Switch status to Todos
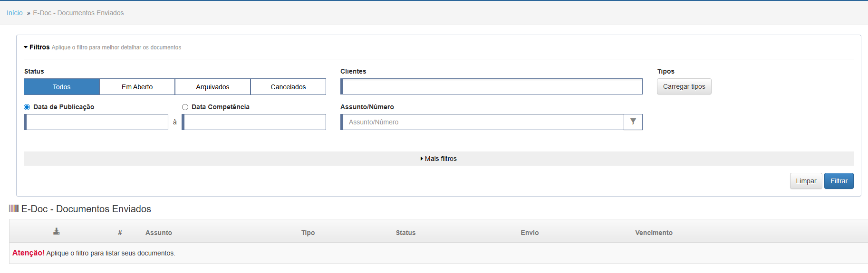 click(x=62, y=87)
